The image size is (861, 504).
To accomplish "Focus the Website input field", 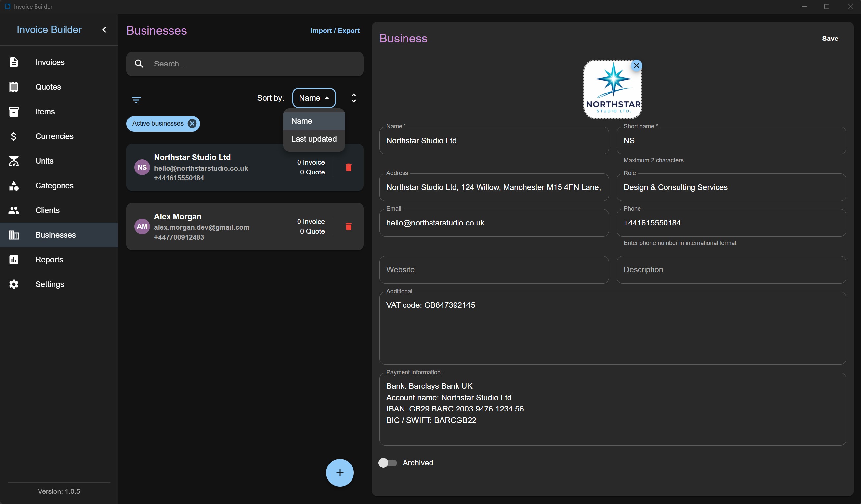I will coord(494,270).
